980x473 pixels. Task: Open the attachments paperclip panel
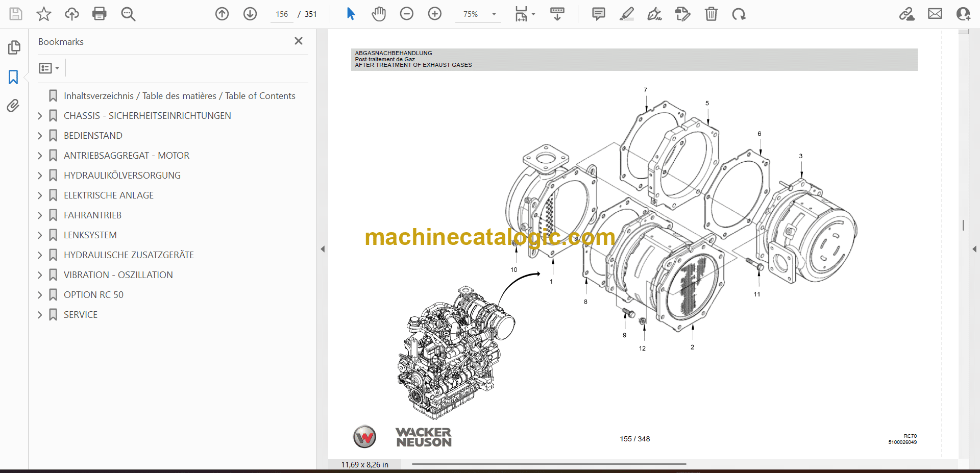14,106
